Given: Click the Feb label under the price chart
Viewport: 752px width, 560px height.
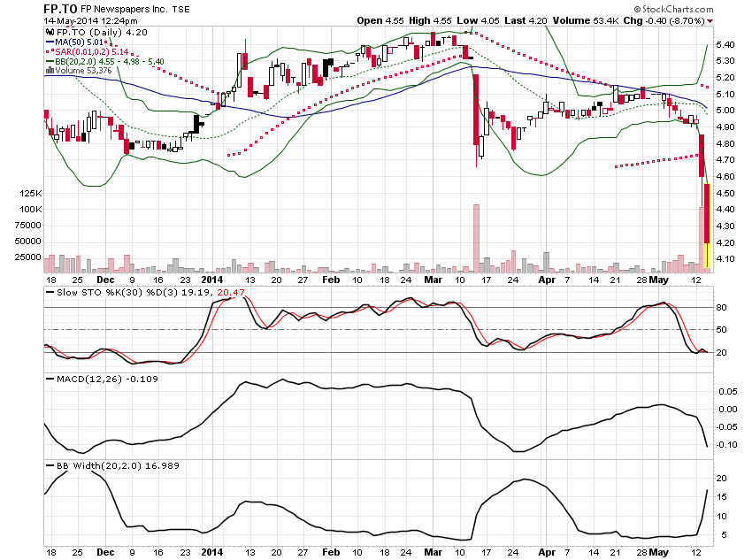Looking at the screenshot, I should (x=331, y=280).
